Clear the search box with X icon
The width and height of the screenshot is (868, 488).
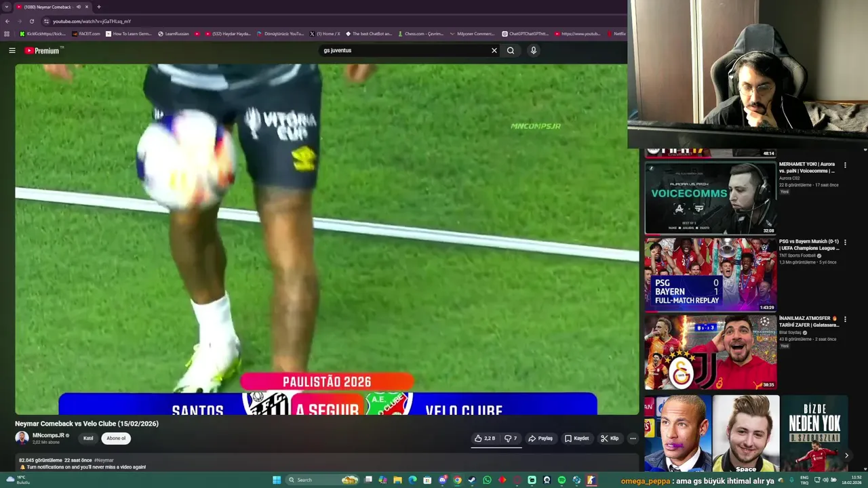point(494,50)
